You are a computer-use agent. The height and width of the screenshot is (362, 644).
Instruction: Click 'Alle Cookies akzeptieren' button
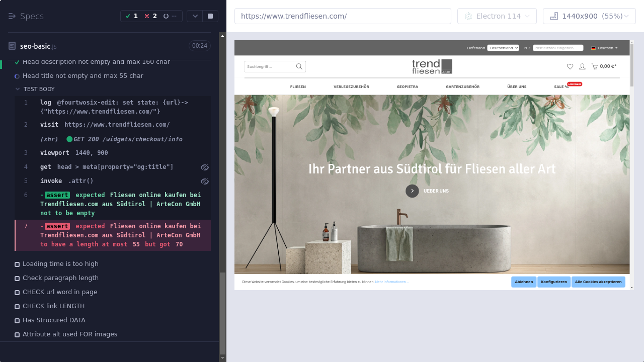click(x=598, y=282)
